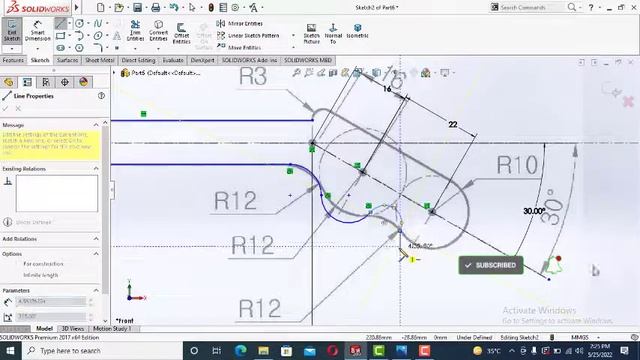Screen dimensions: 640x360
Task: Open File Explorer from the taskbar
Action: coord(263,351)
